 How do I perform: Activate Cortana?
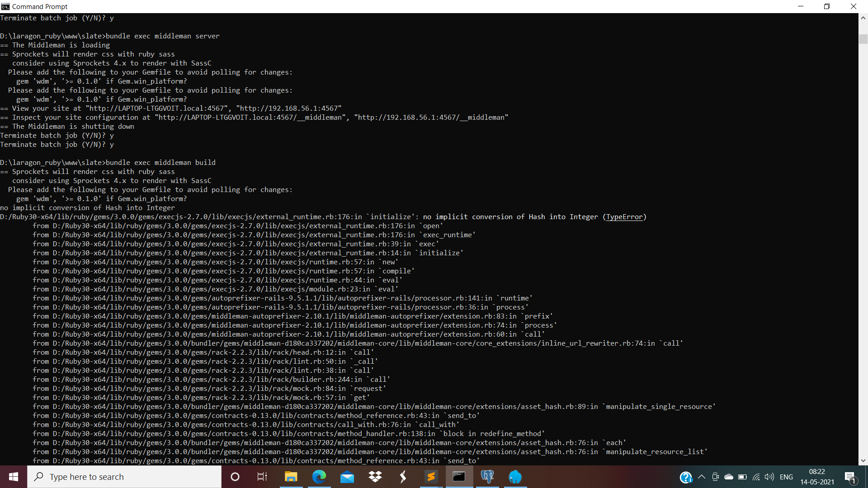tap(235, 477)
